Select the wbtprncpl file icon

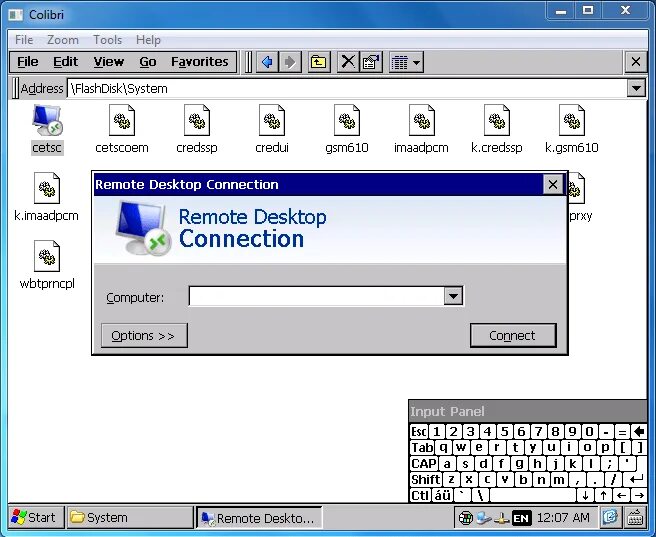point(47,256)
